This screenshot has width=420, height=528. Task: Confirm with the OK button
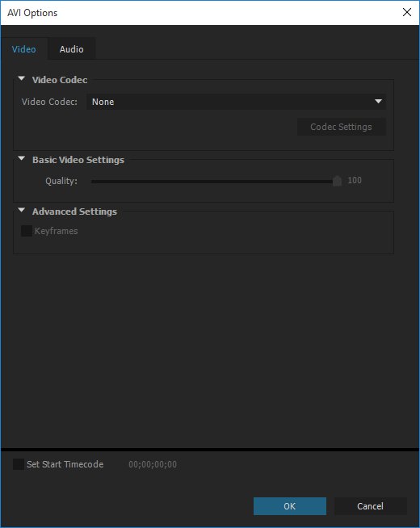[290, 506]
